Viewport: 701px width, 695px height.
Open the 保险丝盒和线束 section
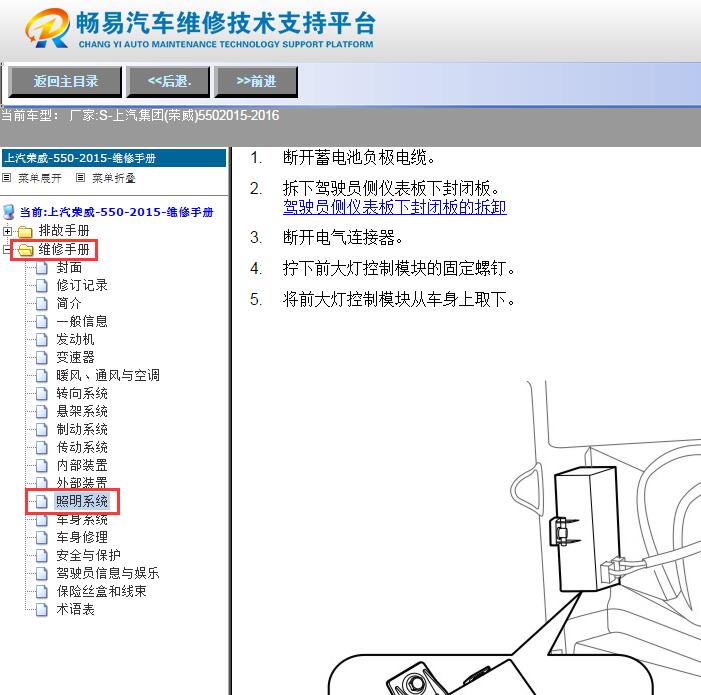tap(101, 591)
